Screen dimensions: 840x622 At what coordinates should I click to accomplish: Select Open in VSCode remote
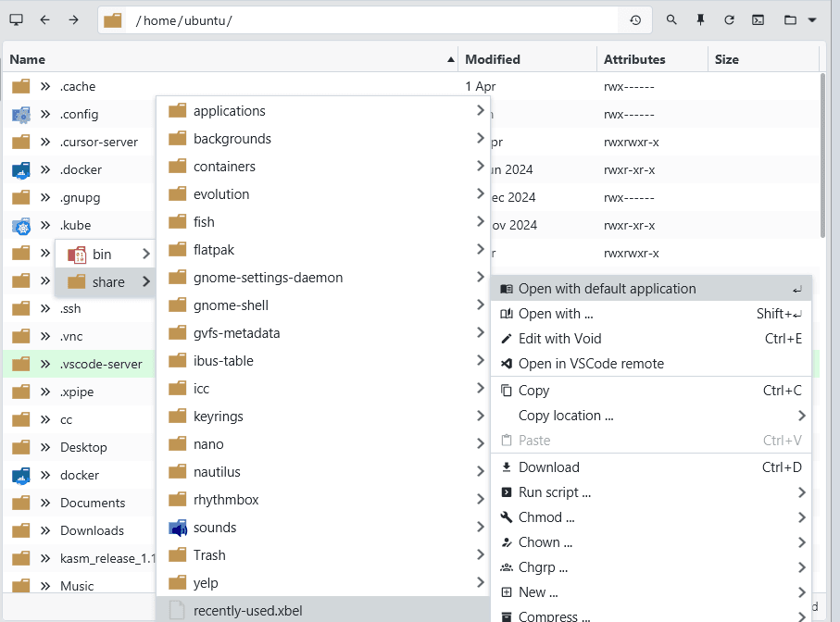click(591, 364)
